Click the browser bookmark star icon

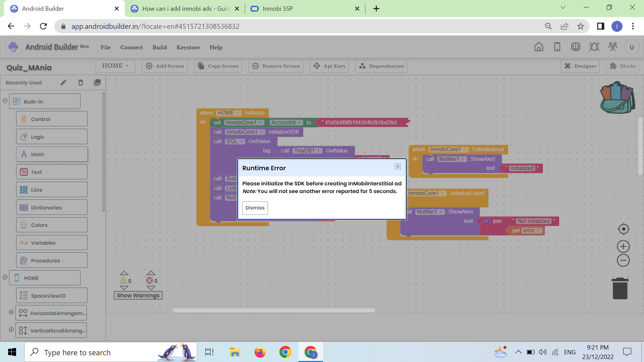pyautogui.click(x=581, y=26)
